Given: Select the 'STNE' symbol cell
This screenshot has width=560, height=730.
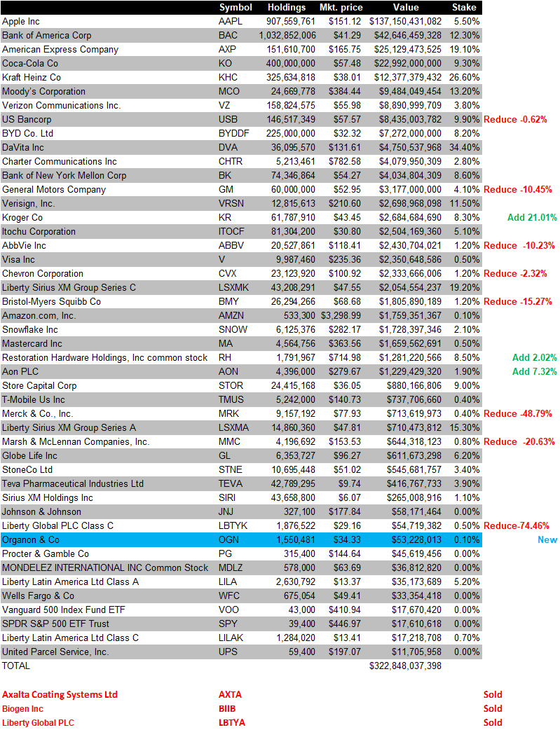Looking at the screenshot, I should (x=231, y=469).
